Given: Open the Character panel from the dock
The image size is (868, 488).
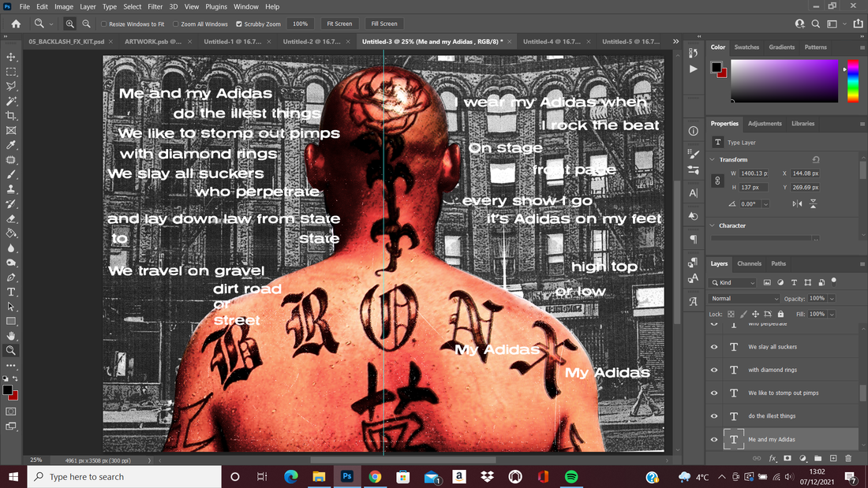Looking at the screenshot, I should point(693,193).
